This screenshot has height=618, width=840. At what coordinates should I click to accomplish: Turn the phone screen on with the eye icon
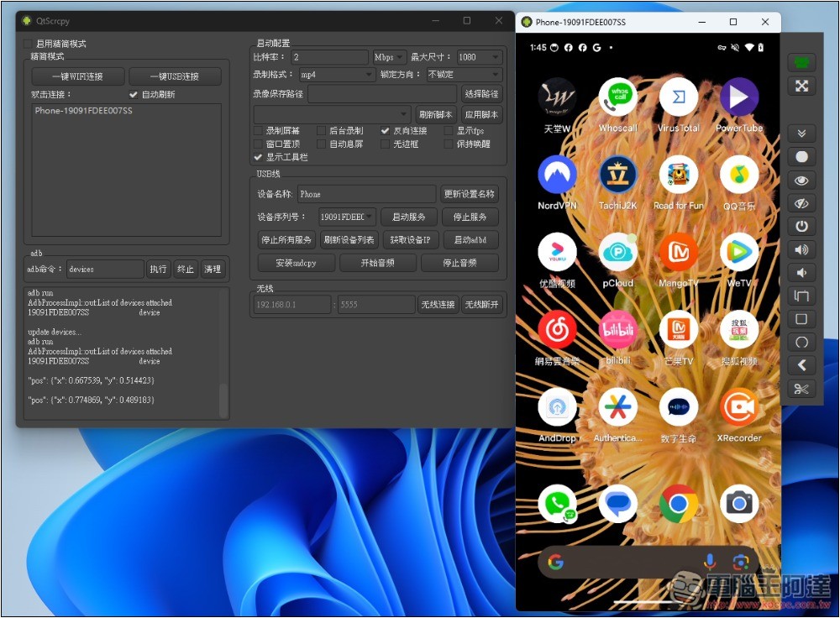click(801, 180)
